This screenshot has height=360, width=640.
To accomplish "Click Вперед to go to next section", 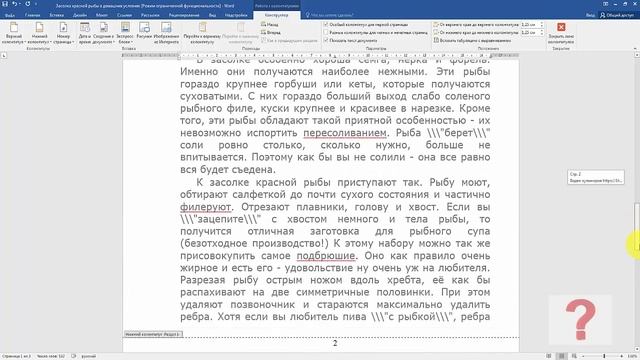I will tap(271, 32).
